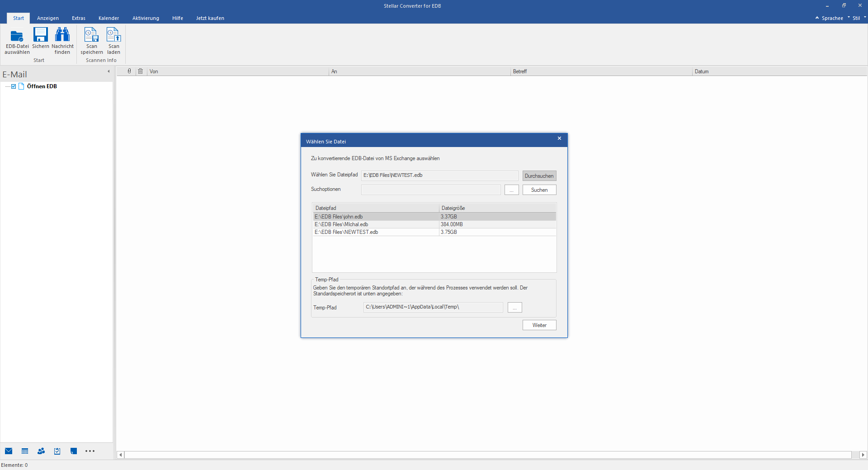This screenshot has width=868, height=470.
Task: Click the Dateipfad input field
Action: [439, 176]
